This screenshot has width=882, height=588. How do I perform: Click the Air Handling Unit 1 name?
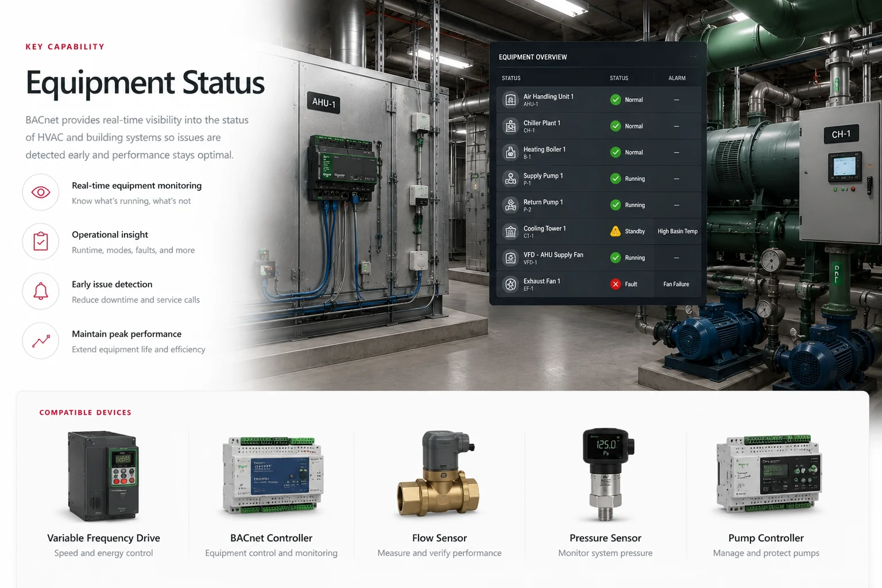pyautogui.click(x=548, y=96)
